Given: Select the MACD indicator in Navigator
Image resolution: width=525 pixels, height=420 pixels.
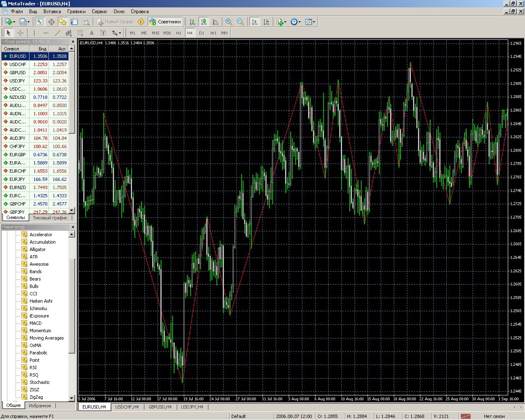Looking at the screenshot, I should point(35,323).
